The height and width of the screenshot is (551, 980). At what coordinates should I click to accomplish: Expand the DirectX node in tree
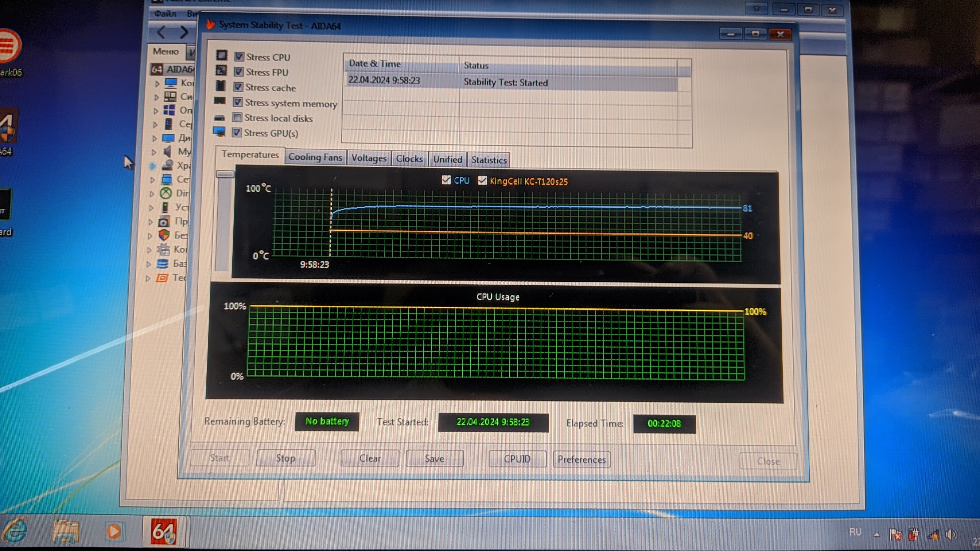(x=152, y=194)
